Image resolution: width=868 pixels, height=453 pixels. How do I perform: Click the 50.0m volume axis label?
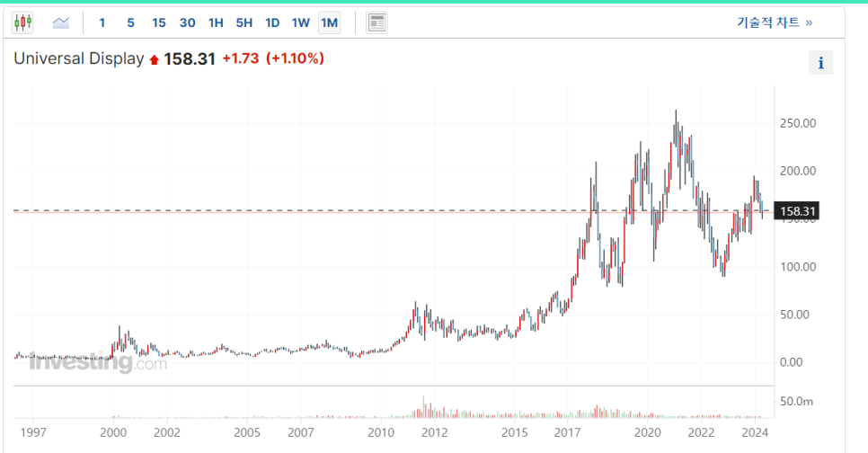796,402
